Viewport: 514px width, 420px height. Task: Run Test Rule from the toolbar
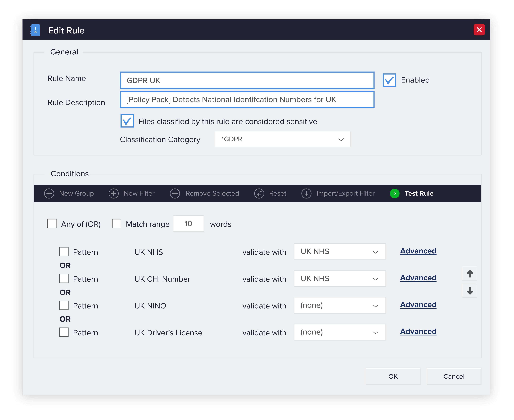tap(419, 194)
